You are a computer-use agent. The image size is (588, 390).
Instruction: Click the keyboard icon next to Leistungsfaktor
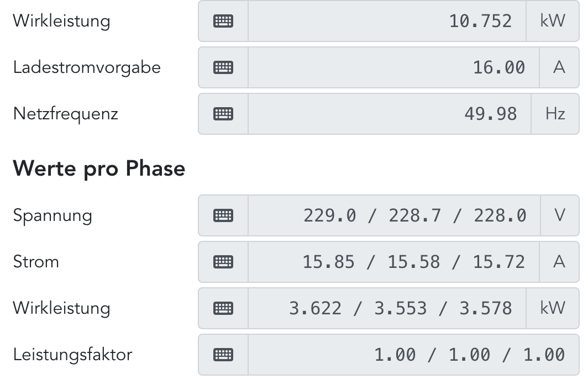[223, 354]
